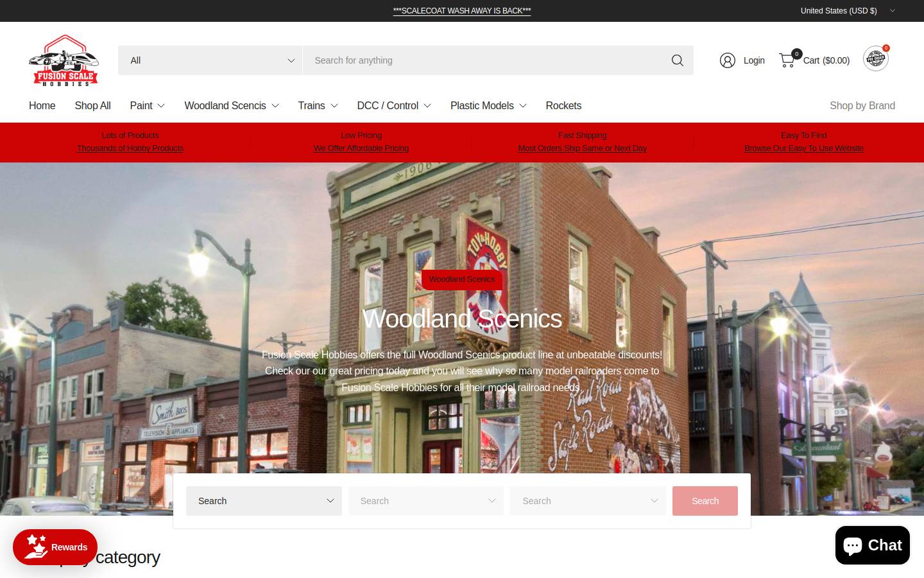Screen dimensions: 924x578
Task: Open the Rewards stars icon button
Action: pyautogui.click(x=55, y=547)
